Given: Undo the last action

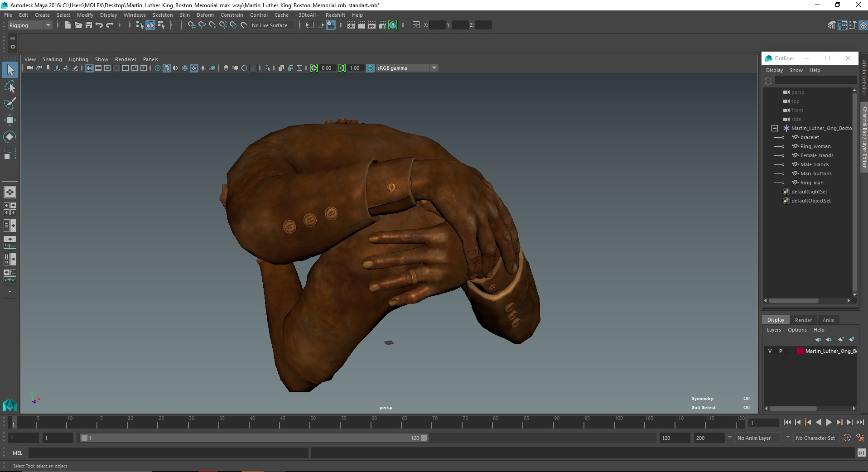Looking at the screenshot, I should 99,25.
